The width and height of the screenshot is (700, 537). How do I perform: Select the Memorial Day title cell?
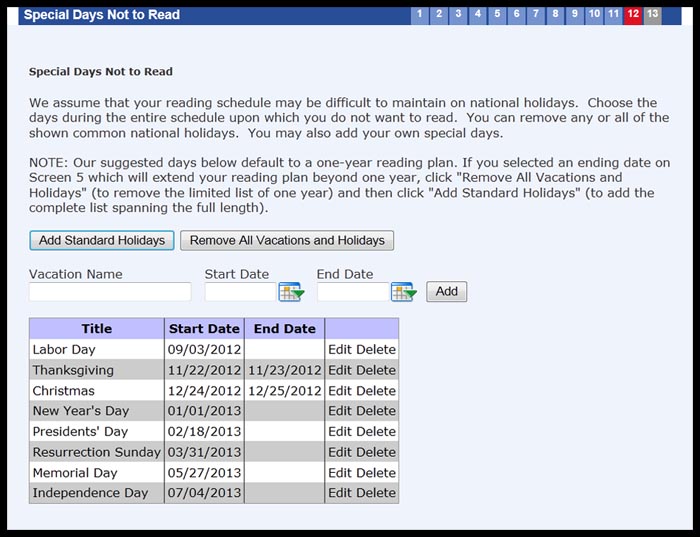pos(97,473)
